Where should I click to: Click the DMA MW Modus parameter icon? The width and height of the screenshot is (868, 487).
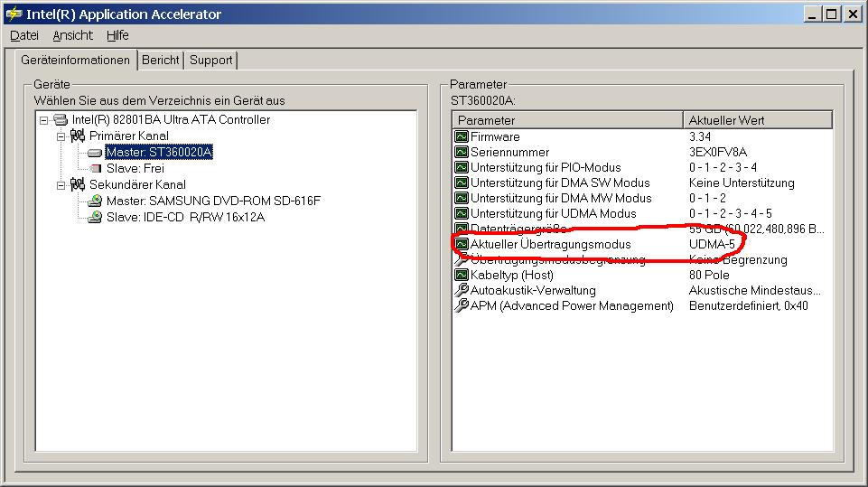coord(462,198)
